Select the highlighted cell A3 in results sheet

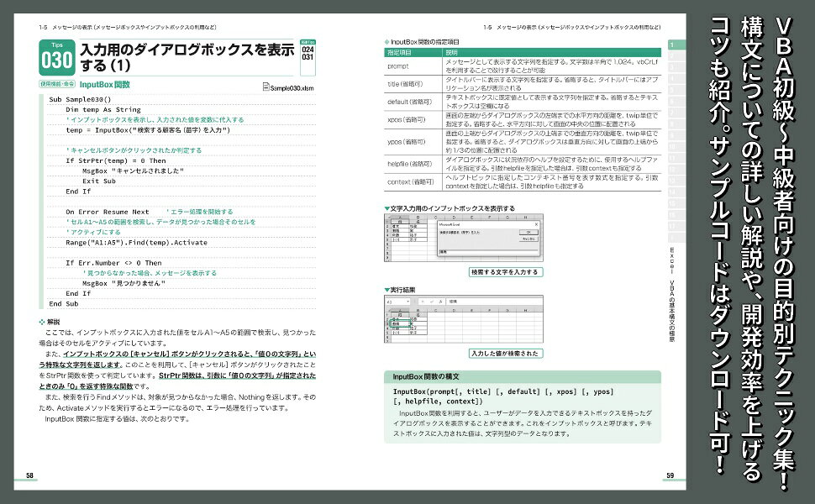397,323
